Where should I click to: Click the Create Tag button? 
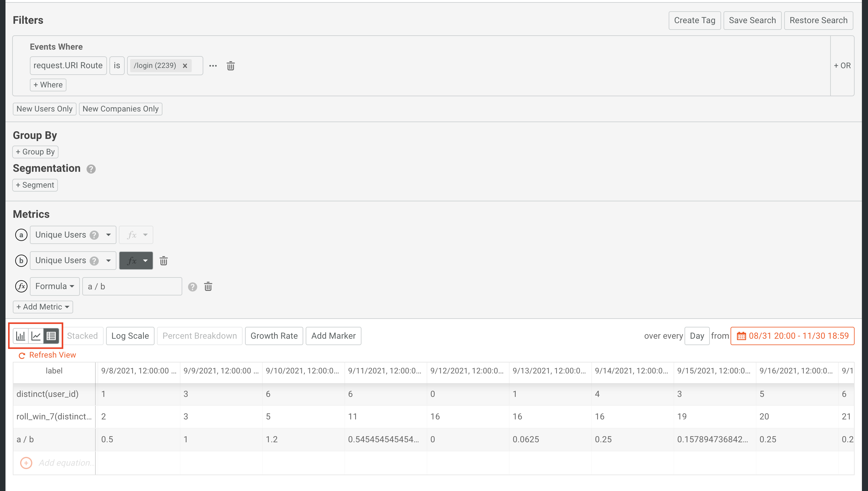pos(694,20)
